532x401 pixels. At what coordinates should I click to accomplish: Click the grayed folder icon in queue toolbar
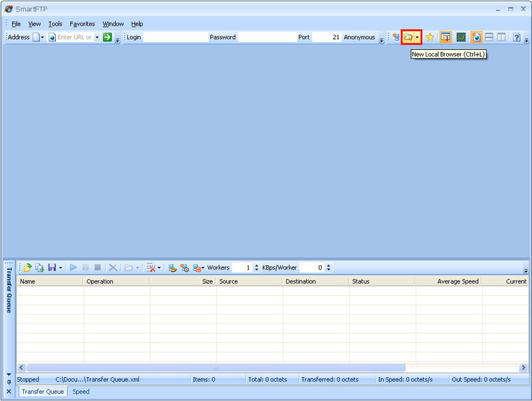point(128,268)
